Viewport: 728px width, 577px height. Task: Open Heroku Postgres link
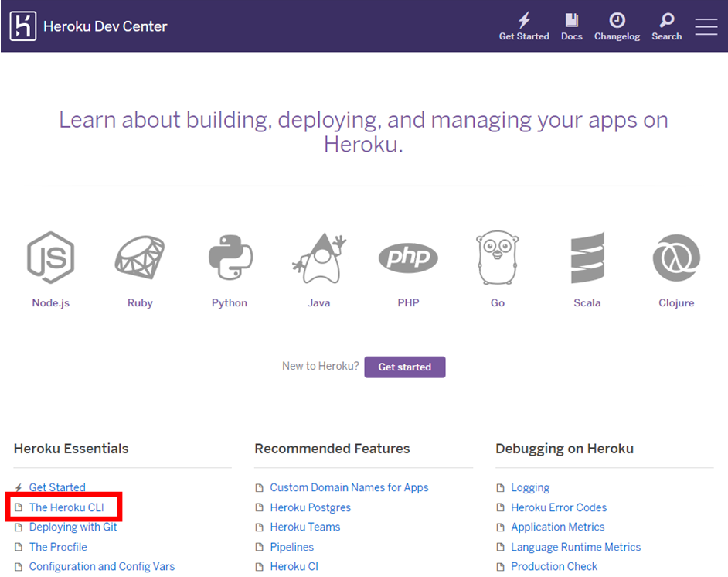tap(310, 507)
